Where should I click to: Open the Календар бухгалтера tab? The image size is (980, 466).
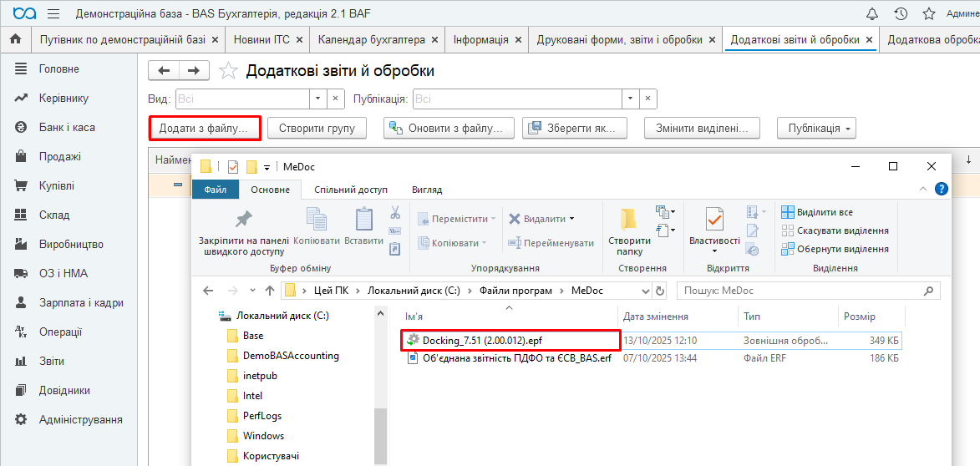tap(372, 39)
